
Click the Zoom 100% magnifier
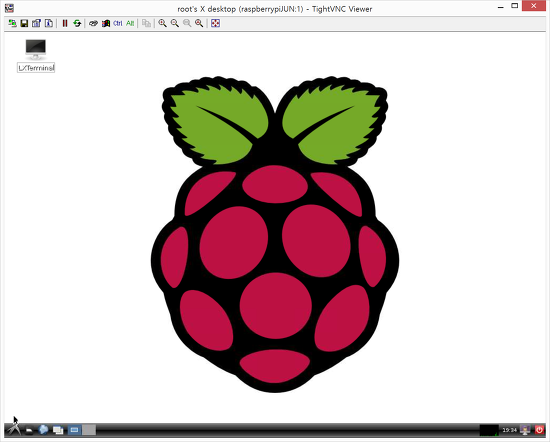(187, 23)
